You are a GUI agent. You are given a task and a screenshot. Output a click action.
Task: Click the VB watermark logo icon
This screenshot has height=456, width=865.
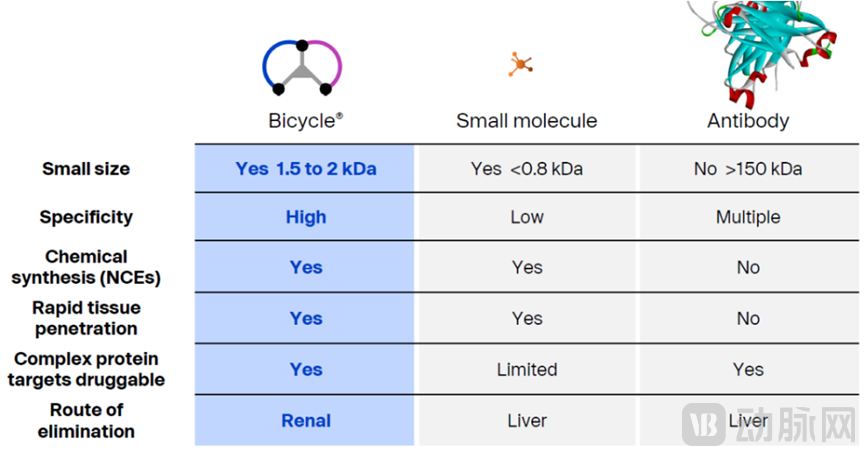click(x=704, y=423)
